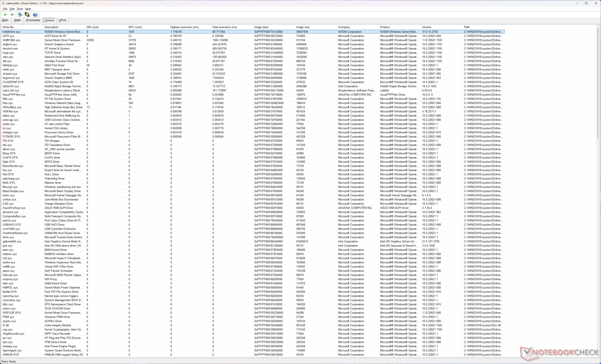Open the Tools menu
Screen dimensions: 601x364
tap(20, 9)
